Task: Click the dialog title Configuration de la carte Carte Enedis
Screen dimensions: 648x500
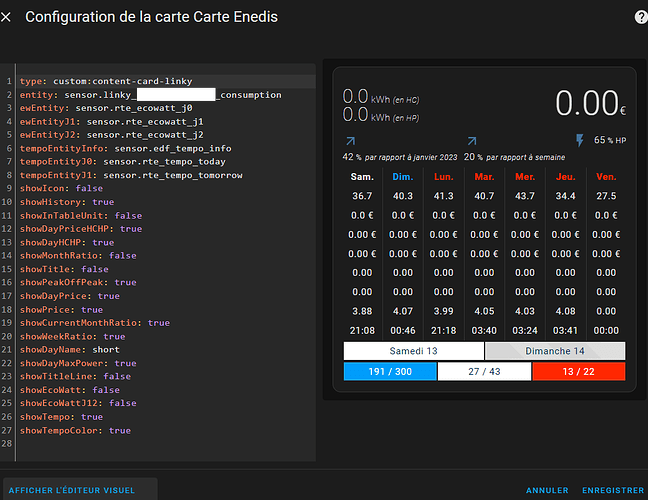Action: [151, 17]
